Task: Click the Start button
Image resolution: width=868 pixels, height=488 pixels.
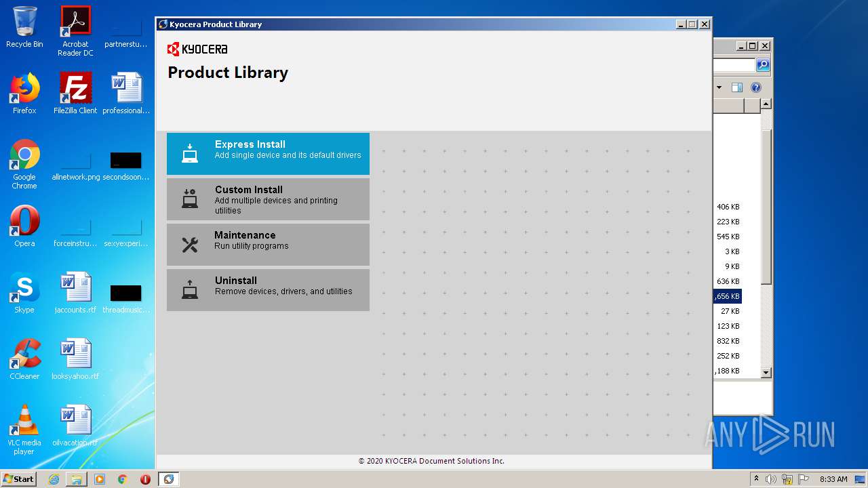Action: point(19,479)
